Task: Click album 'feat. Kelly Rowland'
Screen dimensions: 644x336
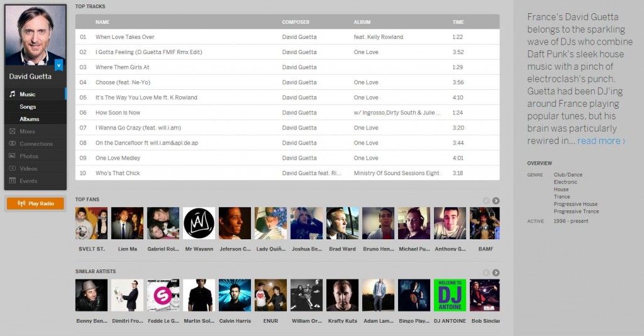Action: [x=378, y=37]
